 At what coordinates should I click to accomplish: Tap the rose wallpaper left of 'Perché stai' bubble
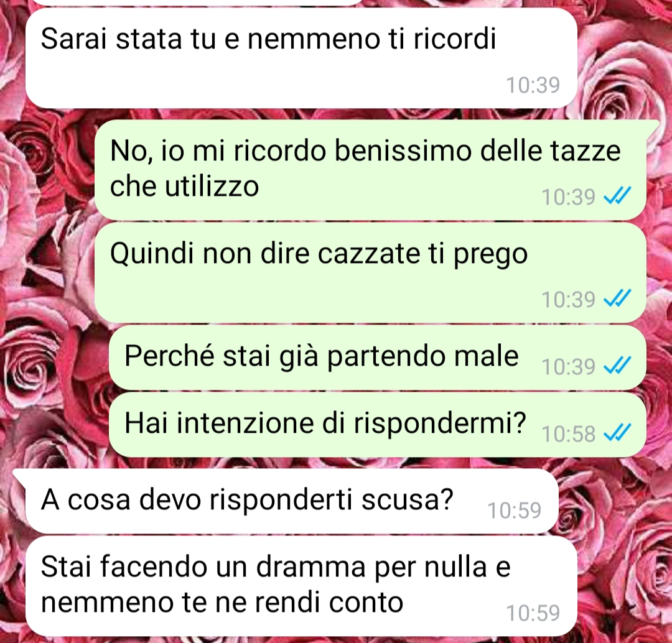[54, 358]
